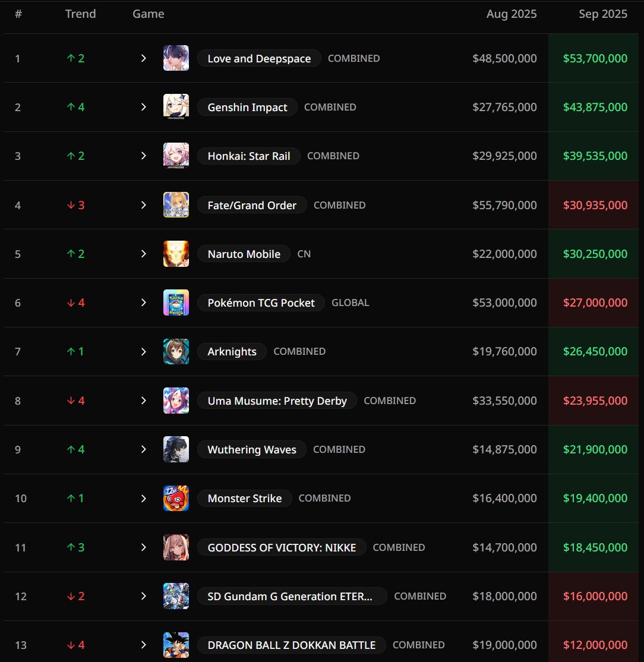Click the Love and Deepspace name pill

tap(259, 58)
